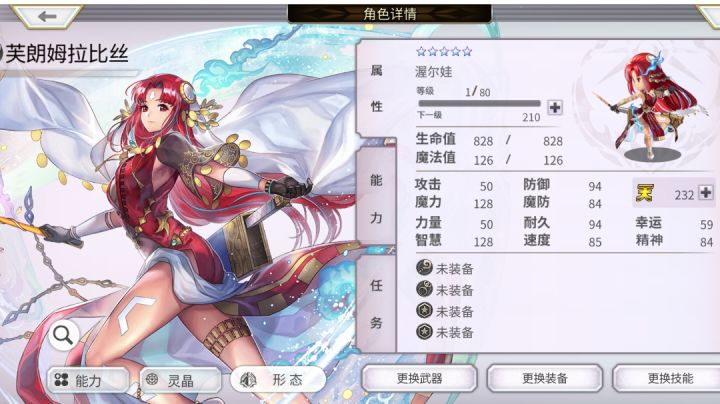Image resolution: width=720 pixels, height=404 pixels.
Task: Click the 能力 button under portrait
Action: click(x=88, y=380)
